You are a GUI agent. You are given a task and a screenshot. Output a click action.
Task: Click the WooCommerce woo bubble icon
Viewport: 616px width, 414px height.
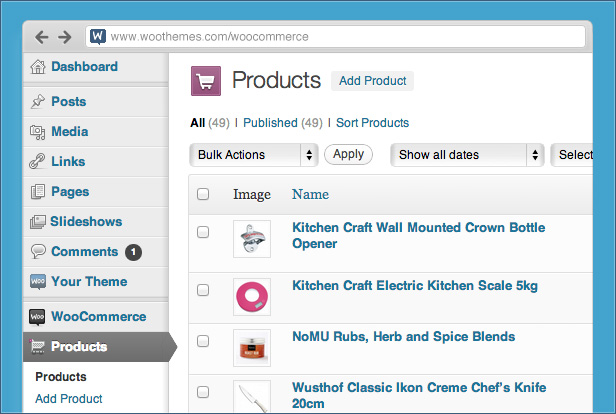(37, 317)
